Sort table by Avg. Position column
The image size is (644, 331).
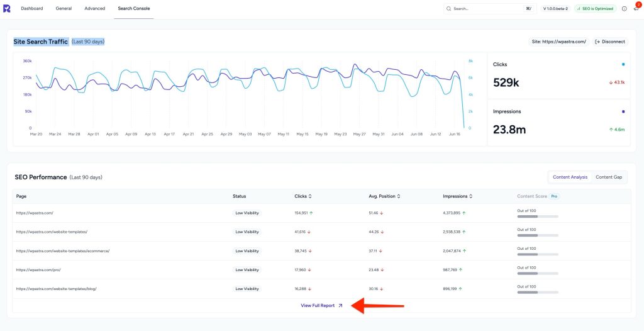tap(384, 196)
